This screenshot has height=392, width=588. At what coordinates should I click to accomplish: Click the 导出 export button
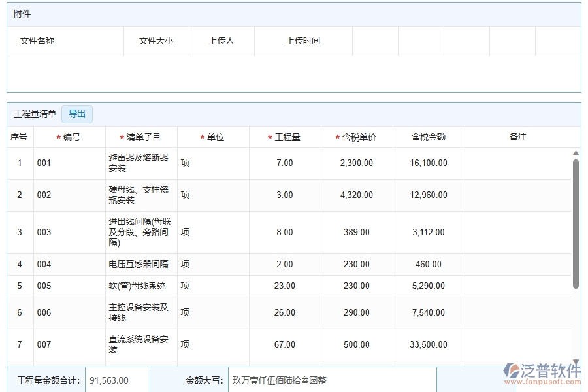pos(77,114)
